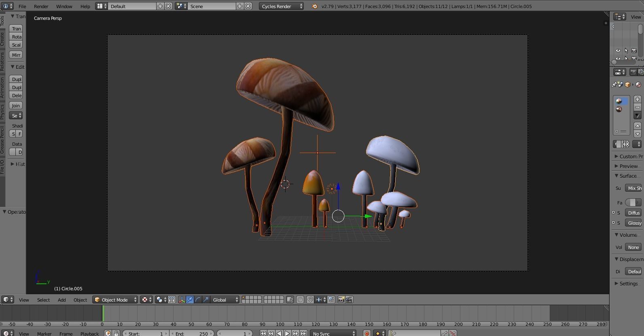
Task: Toggle snap magnet icon
Action: pos(310,300)
